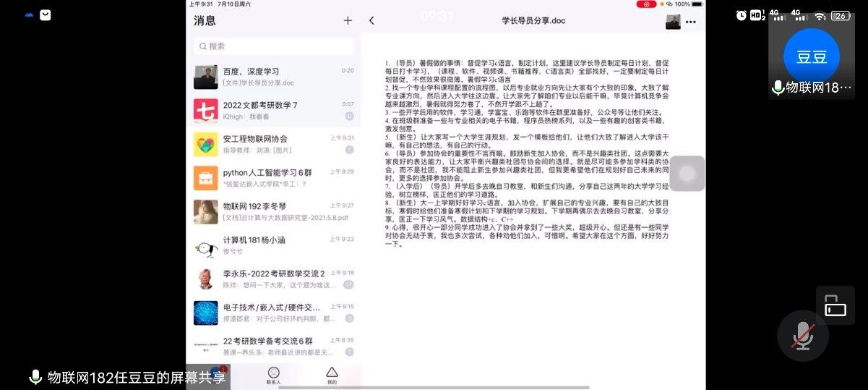Go back using the left chevron arrow
The width and height of the screenshot is (868, 390).
(x=371, y=21)
